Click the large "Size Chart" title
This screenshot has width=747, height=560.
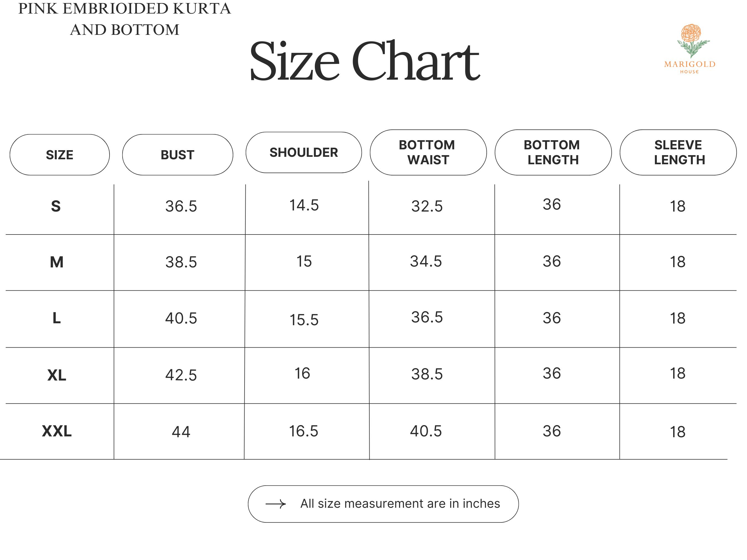tap(364, 61)
